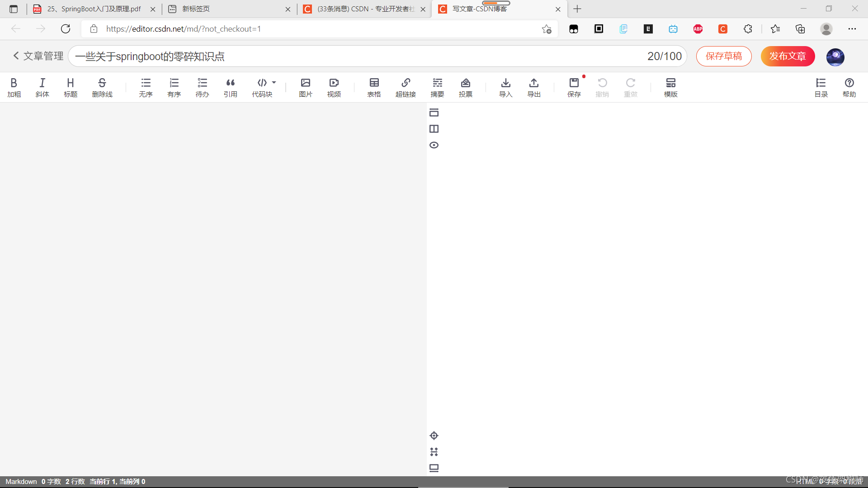Click into the Markdown editing area
This screenshot has height=488, width=868.
pyautogui.click(x=213, y=289)
